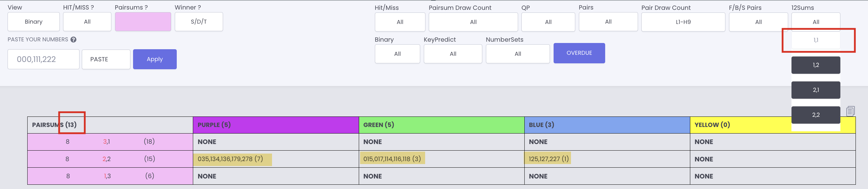Screen dimensions: 868x189
Task: Click the PASTE button
Action: (x=106, y=59)
